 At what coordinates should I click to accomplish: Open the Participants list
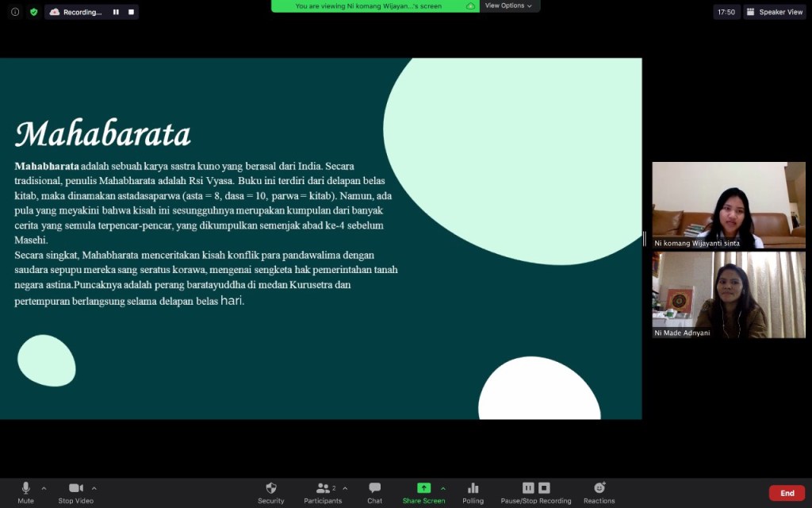(x=323, y=492)
